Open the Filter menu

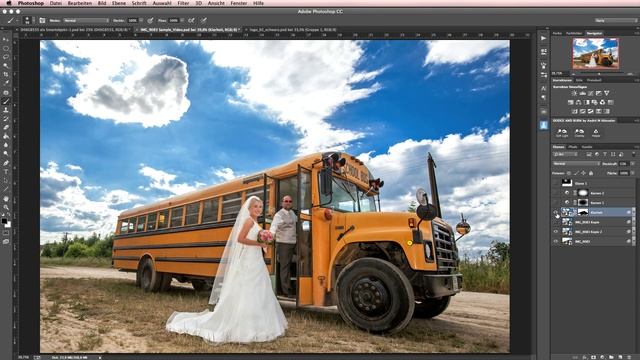click(x=183, y=3)
